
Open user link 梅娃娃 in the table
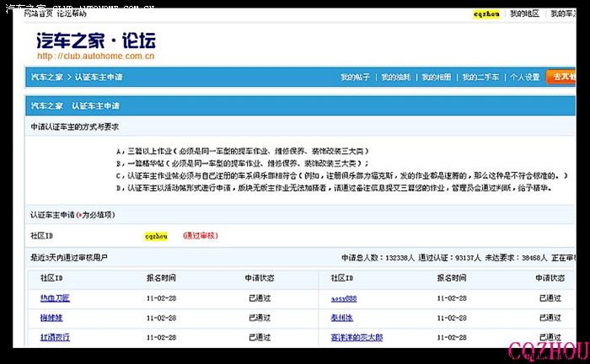51,318
